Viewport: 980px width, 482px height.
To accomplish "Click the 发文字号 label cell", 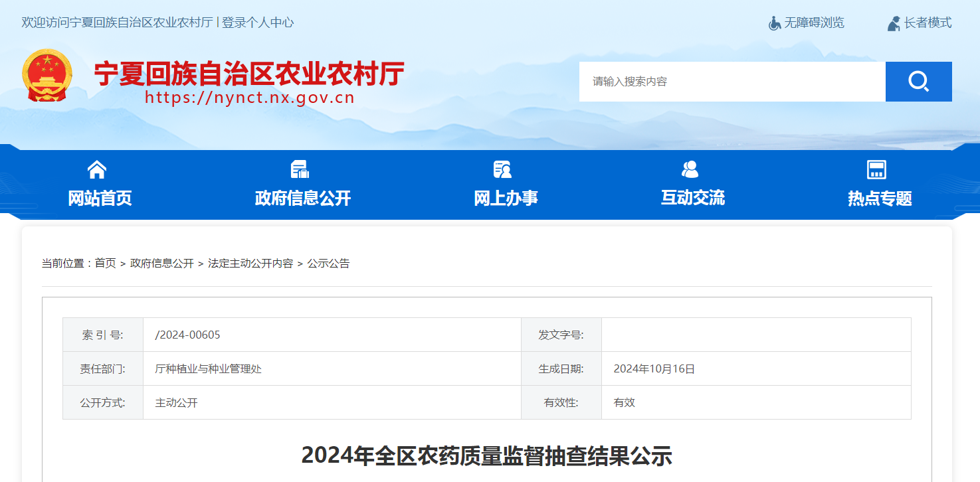I will pyautogui.click(x=561, y=335).
